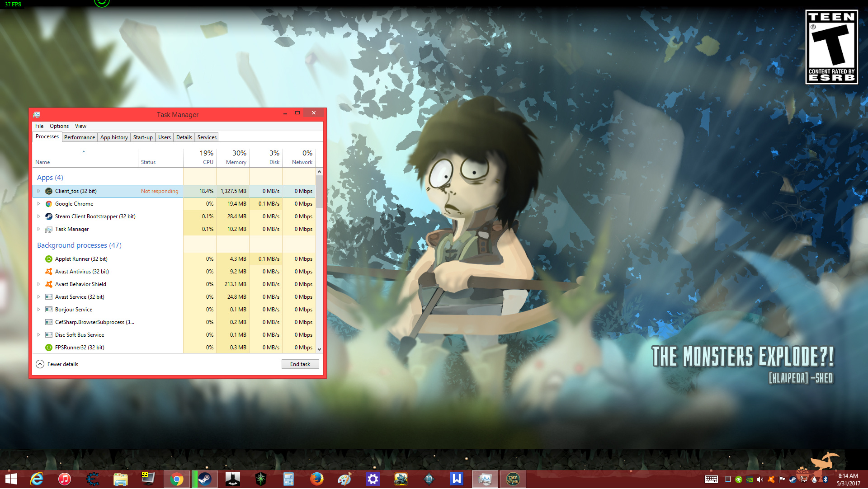Image resolution: width=868 pixels, height=489 pixels.
Task: Open File Explorer from the taskbar
Action: 121,480
